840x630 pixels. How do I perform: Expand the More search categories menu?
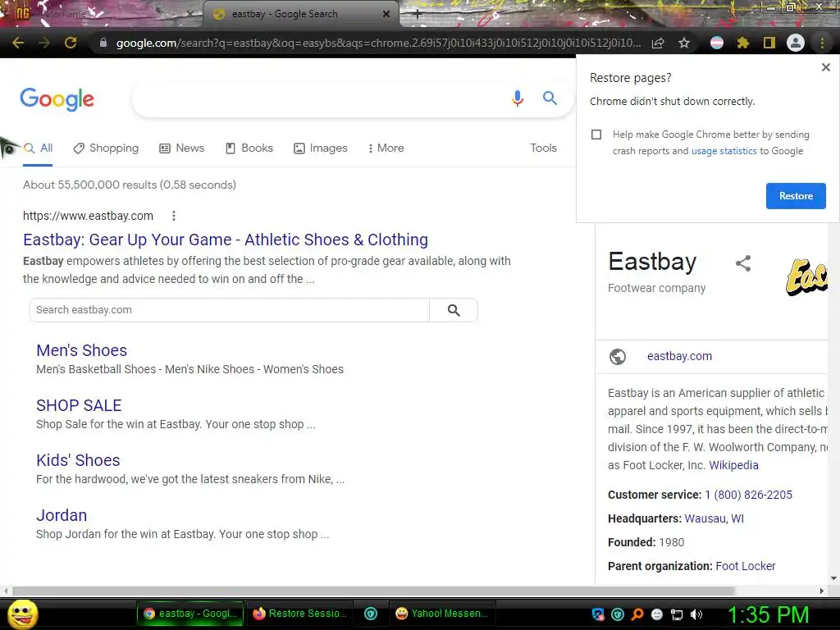(x=386, y=148)
